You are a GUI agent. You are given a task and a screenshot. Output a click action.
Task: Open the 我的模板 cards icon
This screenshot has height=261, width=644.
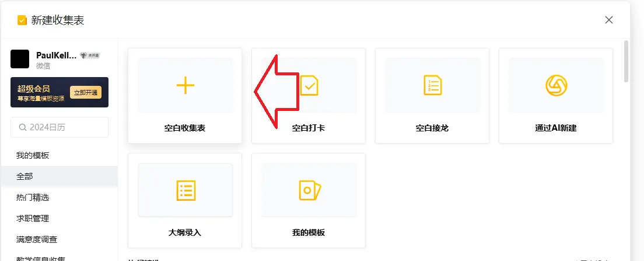pos(309,190)
